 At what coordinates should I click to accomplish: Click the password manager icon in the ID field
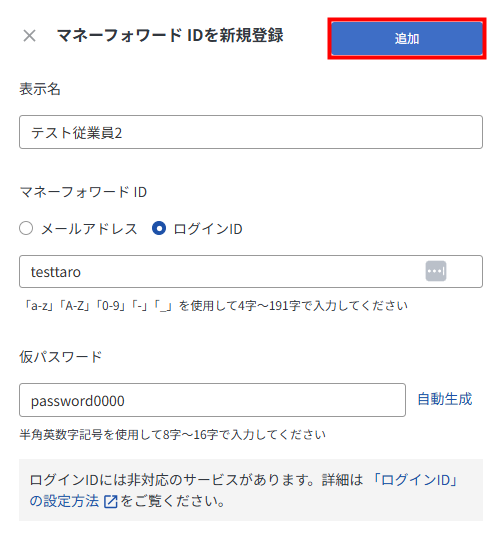point(435,271)
